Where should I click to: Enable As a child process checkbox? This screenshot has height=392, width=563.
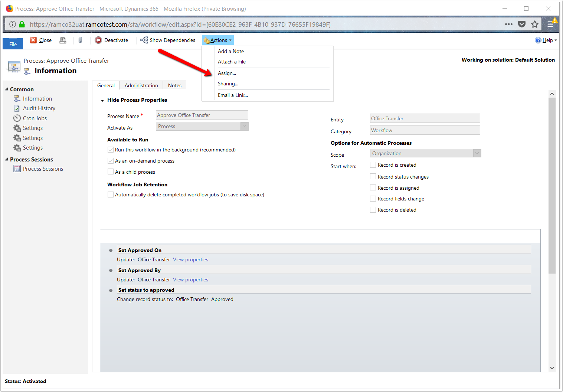(x=111, y=171)
